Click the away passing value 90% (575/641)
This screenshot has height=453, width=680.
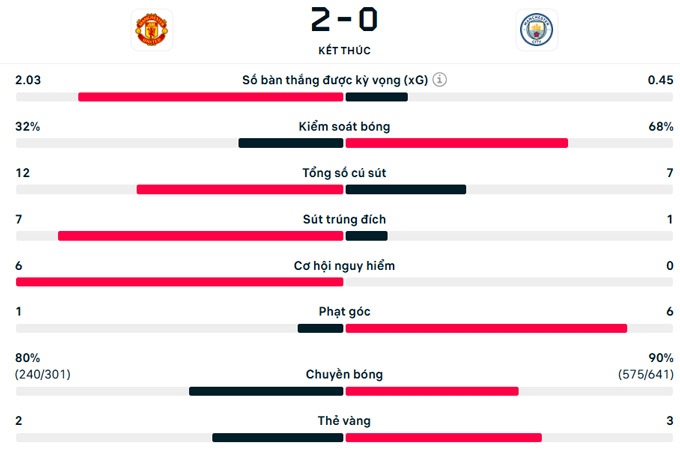(x=646, y=366)
